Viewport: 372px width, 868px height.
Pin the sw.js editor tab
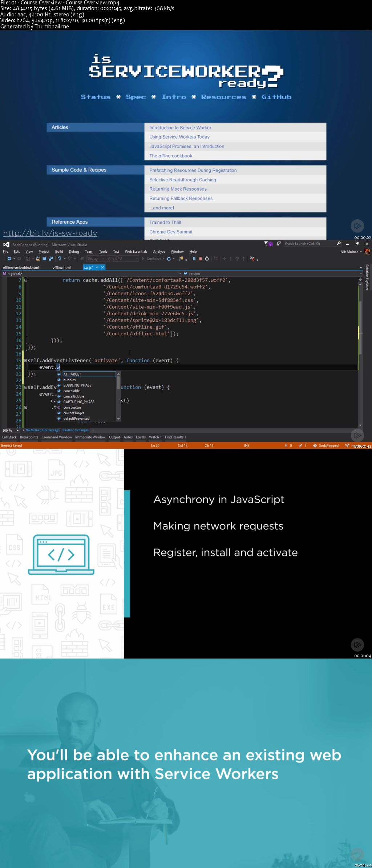pos(97,267)
